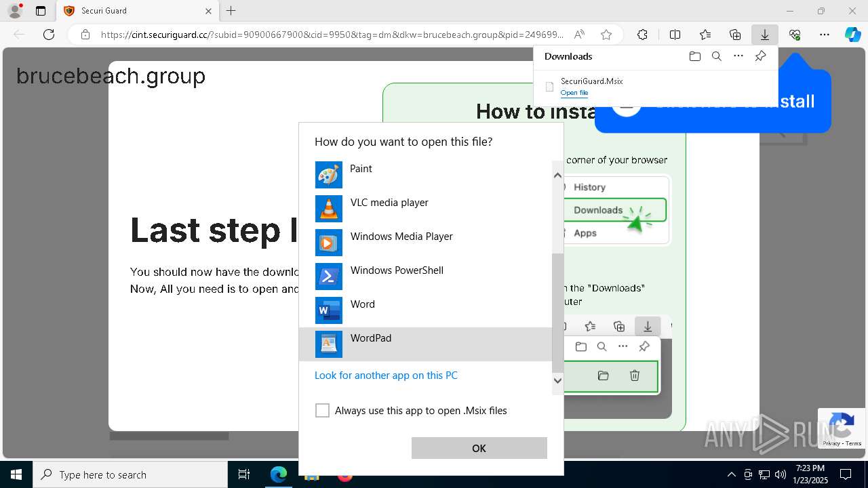The height and width of the screenshot is (488, 868).
Task: Open Edge profile avatar
Action: tap(15, 11)
